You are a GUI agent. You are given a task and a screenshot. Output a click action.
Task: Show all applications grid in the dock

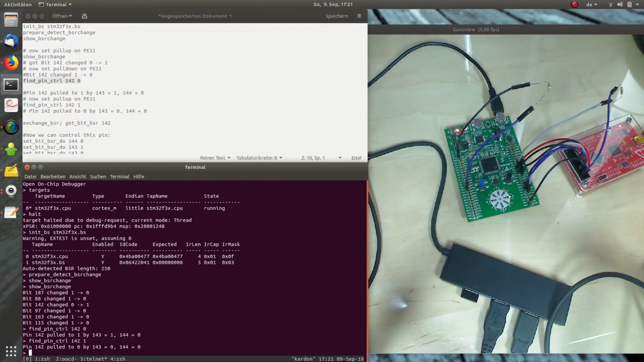click(x=11, y=351)
